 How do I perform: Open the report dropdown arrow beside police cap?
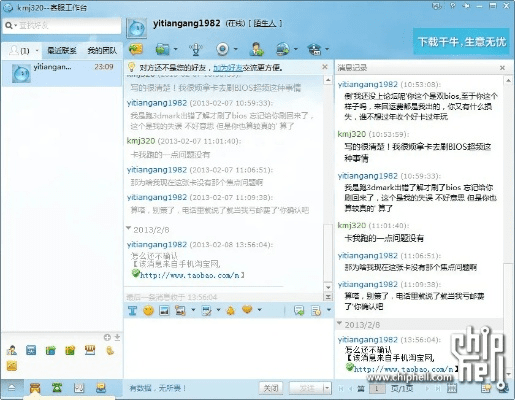tap(327, 49)
